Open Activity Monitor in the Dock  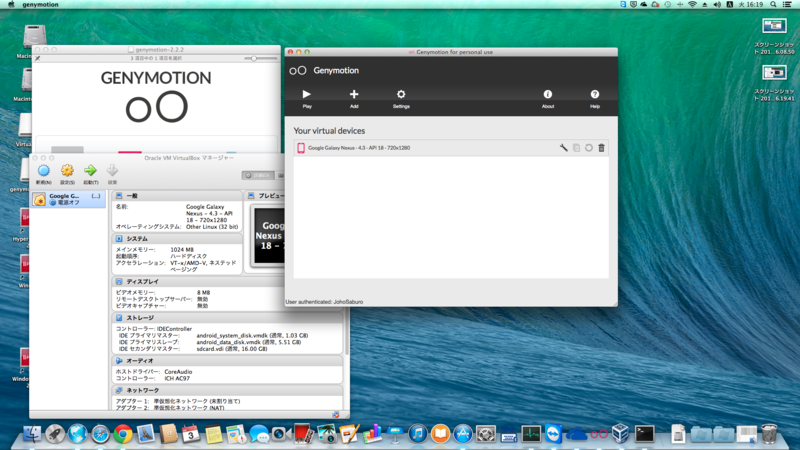coord(531,434)
